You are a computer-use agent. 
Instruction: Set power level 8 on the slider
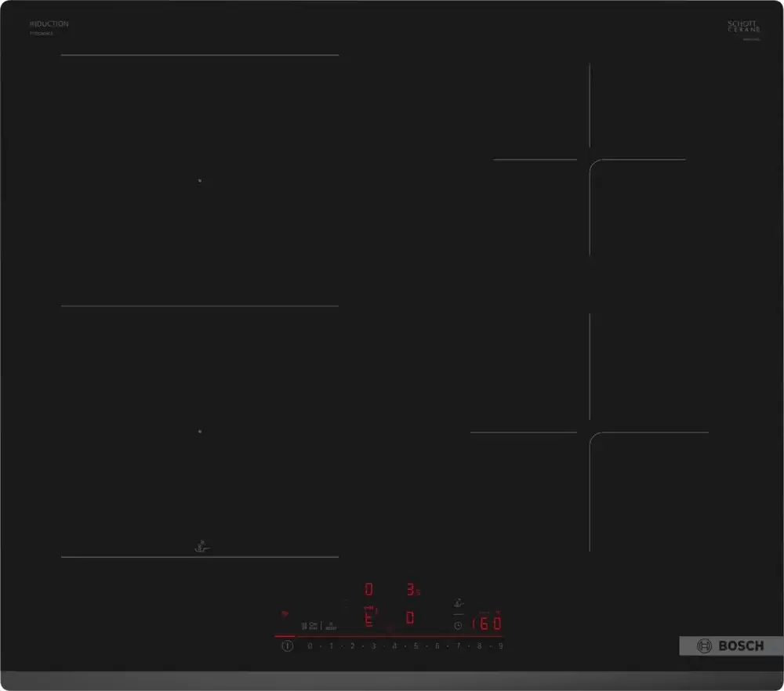[480, 646]
